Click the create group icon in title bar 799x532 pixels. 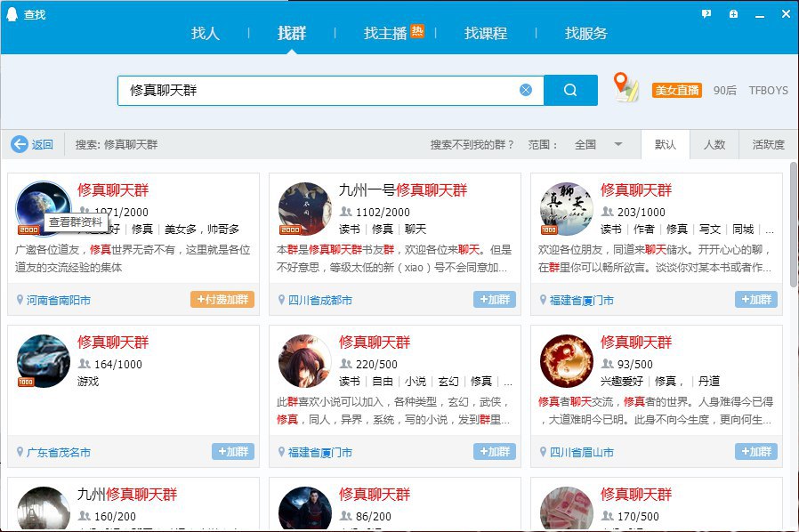pos(733,13)
